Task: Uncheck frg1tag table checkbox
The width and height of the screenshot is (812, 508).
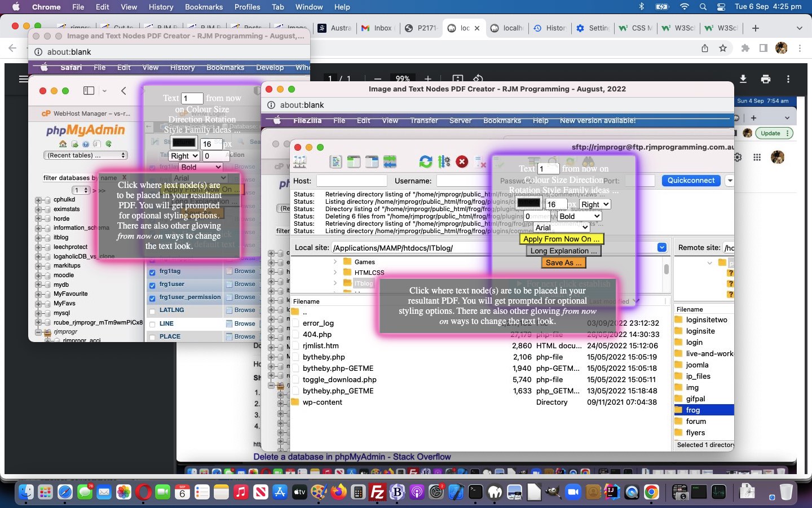Action: tap(152, 272)
